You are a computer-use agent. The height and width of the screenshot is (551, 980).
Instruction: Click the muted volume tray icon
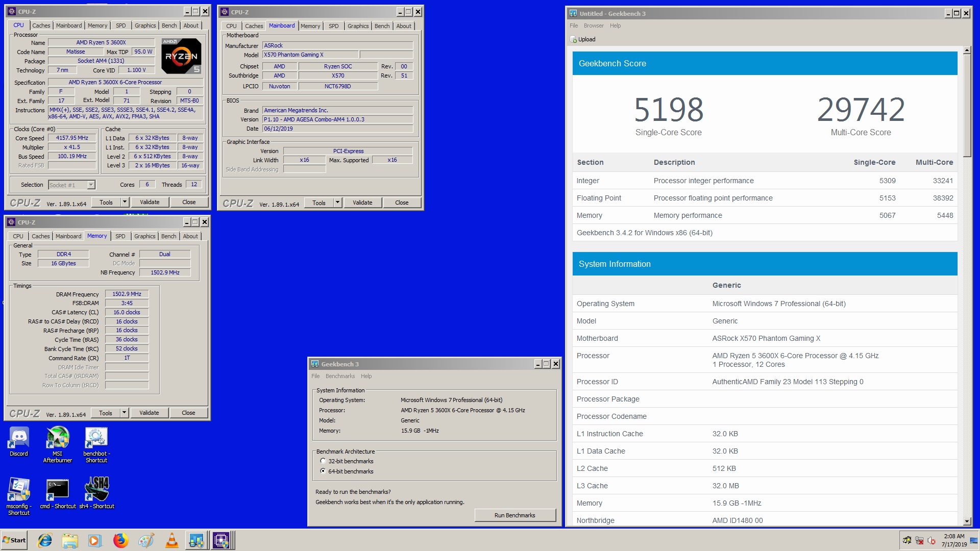(x=932, y=540)
